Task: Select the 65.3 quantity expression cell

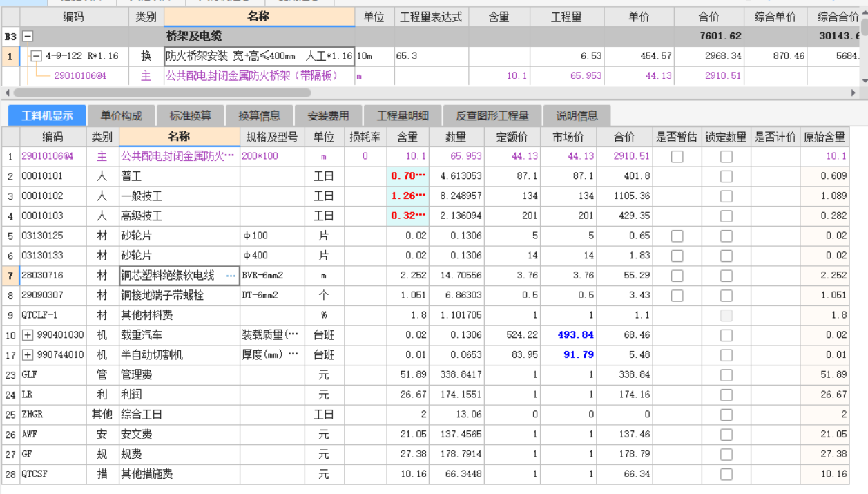Action: pos(432,56)
